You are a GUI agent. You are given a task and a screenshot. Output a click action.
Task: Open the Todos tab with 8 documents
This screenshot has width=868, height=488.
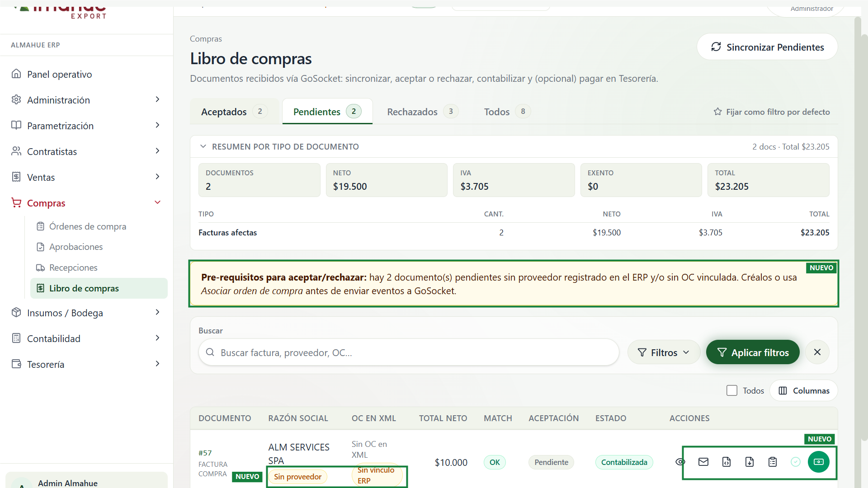507,112
